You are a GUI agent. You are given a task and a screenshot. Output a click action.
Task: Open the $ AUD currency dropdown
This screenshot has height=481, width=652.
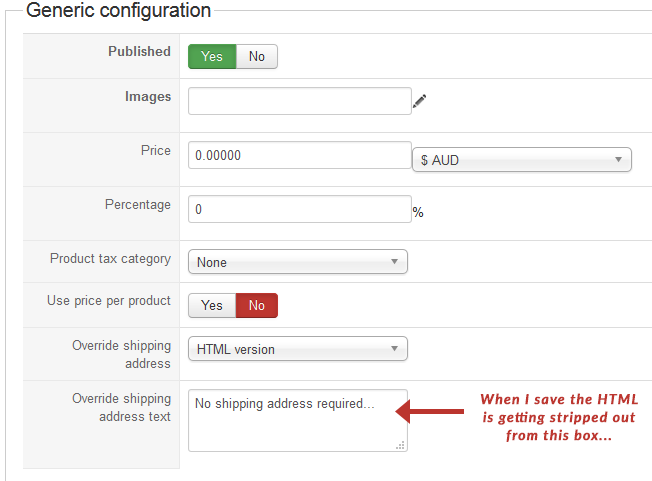click(521, 160)
